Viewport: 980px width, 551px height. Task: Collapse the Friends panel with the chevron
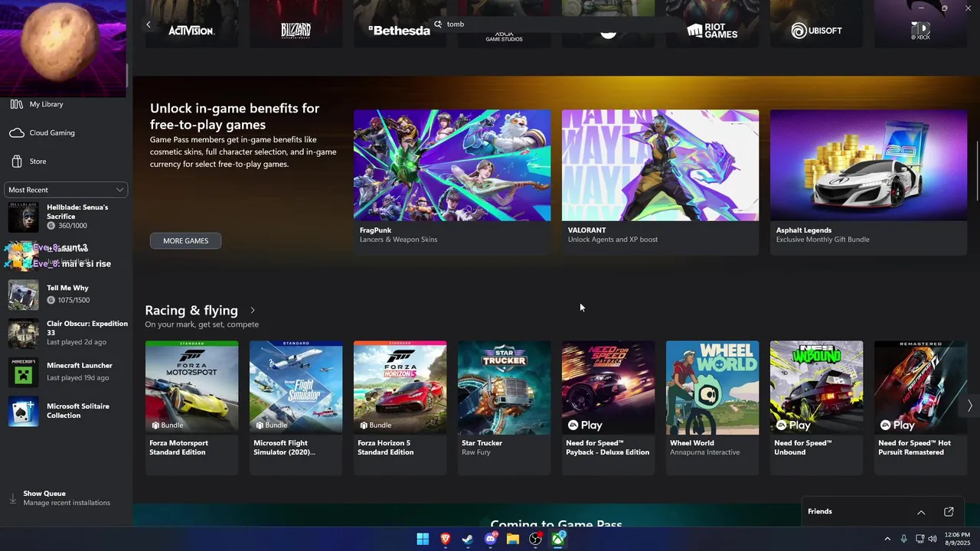921,512
